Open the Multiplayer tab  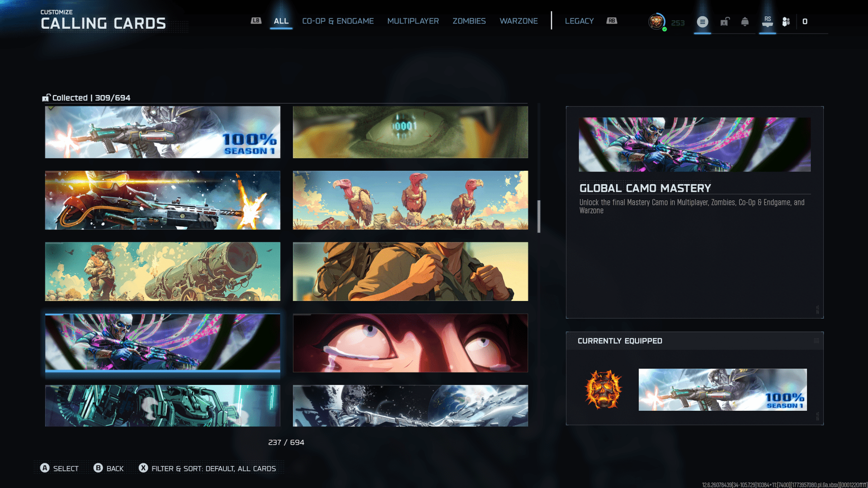click(x=413, y=21)
